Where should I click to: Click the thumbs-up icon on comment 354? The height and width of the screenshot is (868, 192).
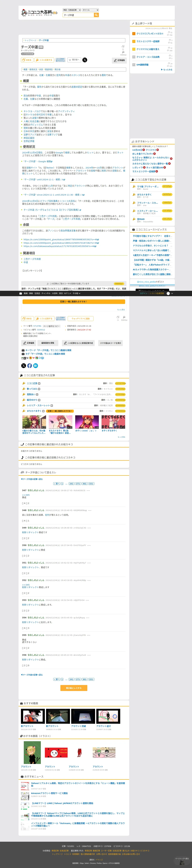click(x=23, y=628)
